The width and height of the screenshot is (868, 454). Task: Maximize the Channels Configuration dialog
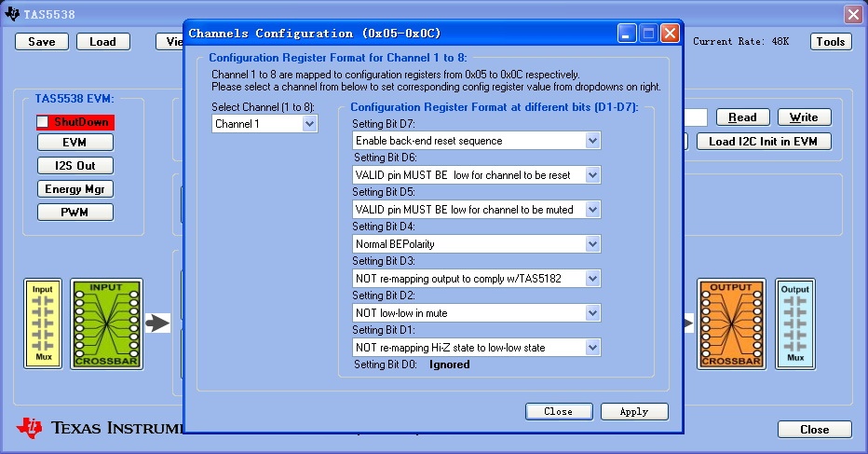648,34
